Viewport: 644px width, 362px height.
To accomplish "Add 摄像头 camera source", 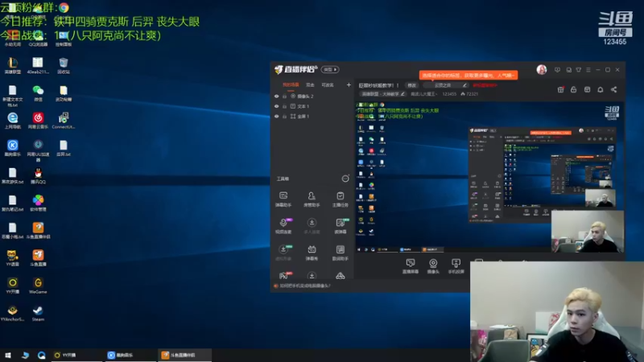I will pos(433,266).
